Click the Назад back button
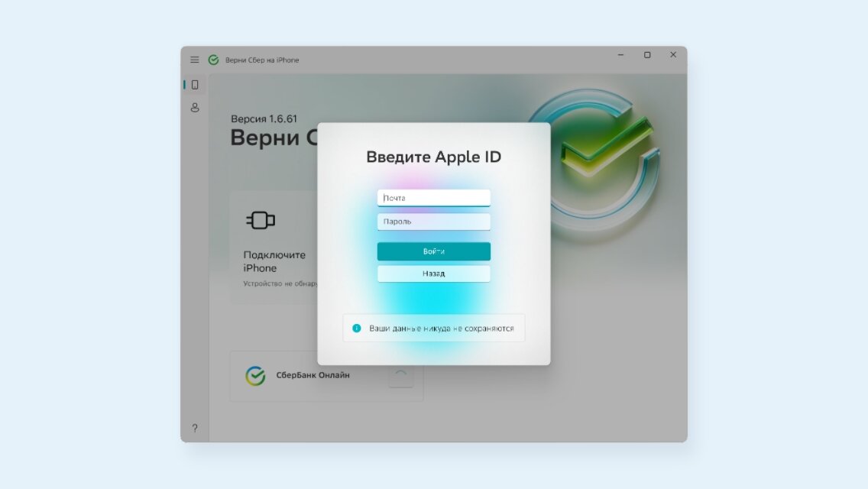This screenshot has height=489, width=868. [433, 274]
